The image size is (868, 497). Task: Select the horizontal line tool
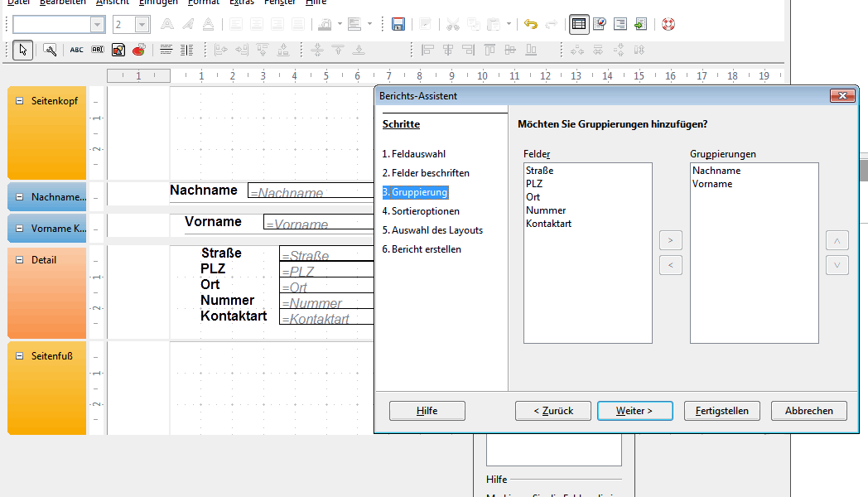coord(166,51)
